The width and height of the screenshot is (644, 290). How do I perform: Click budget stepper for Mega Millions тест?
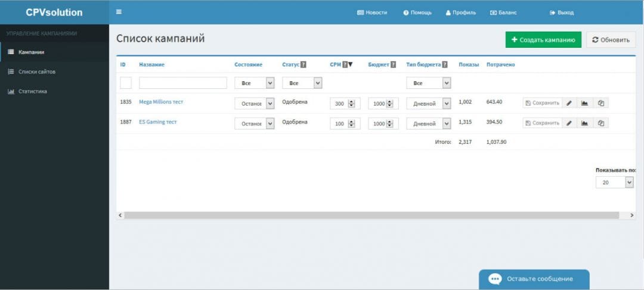(x=389, y=104)
